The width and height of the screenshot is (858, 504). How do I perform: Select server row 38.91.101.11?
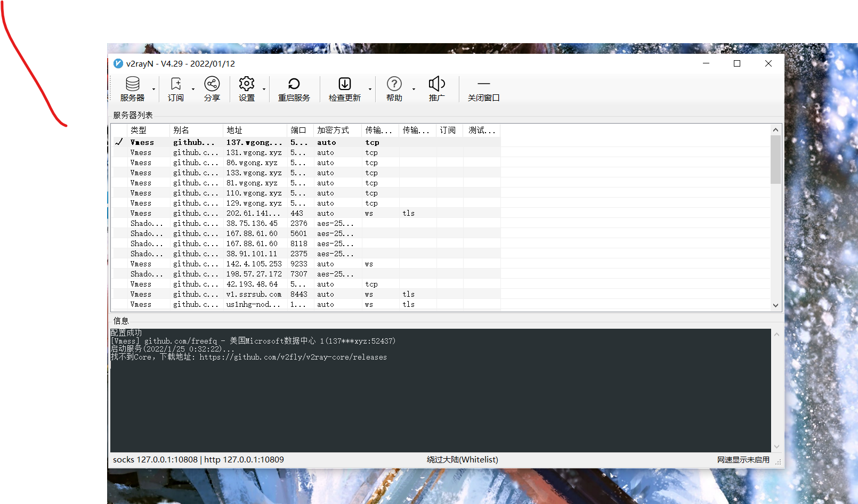(306, 254)
